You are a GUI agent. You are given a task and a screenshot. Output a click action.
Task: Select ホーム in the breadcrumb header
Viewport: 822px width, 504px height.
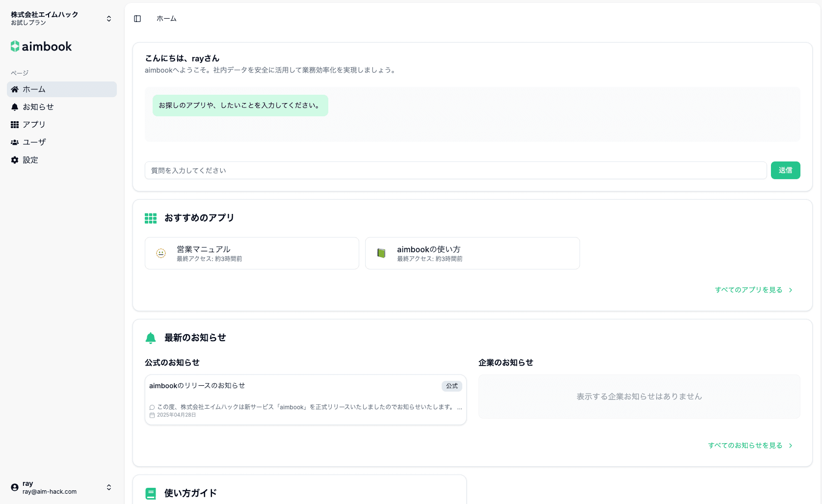tap(166, 19)
